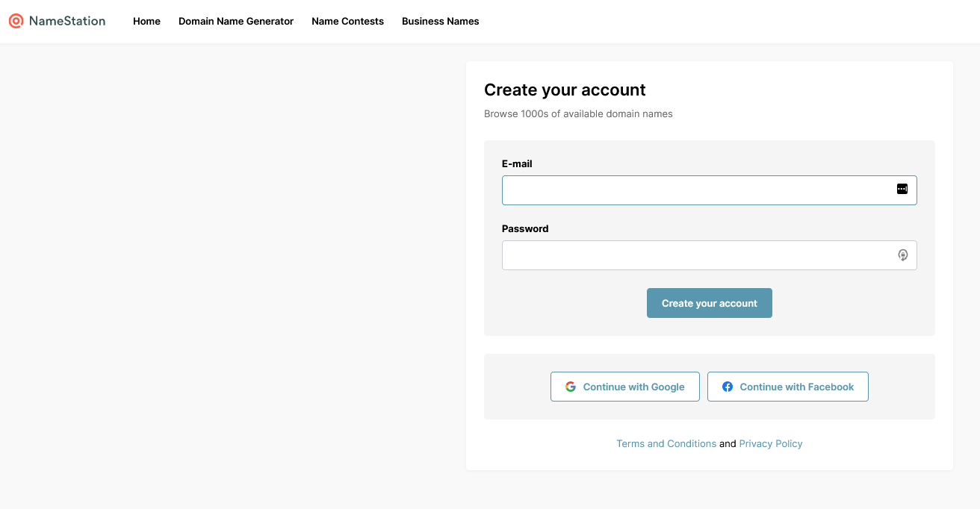Click the NameStation target logo icon
The image size is (980, 509).
[x=16, y=21]
